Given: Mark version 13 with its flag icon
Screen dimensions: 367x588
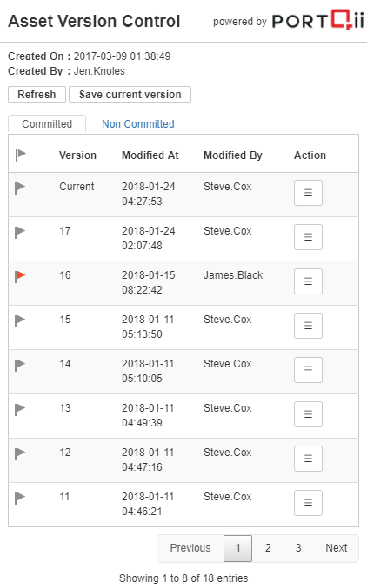Looking at the screenshot, I should 20,409.
